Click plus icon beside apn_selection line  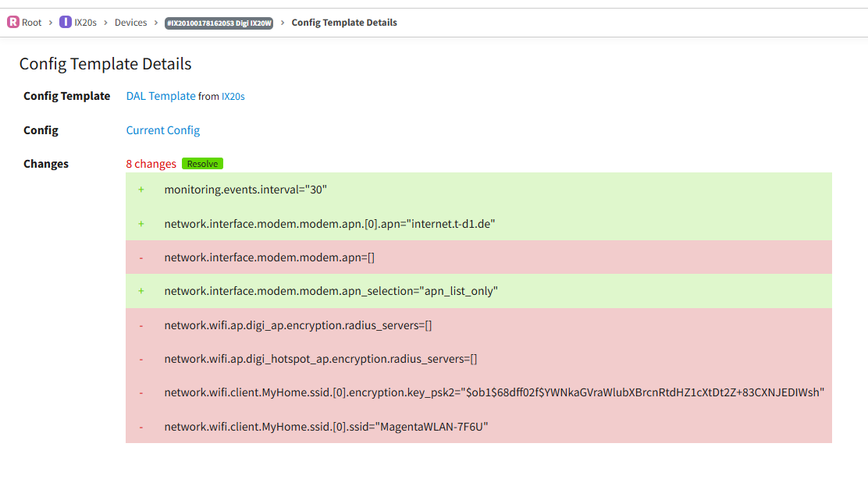pyautogui.click(x=141, y=291)
